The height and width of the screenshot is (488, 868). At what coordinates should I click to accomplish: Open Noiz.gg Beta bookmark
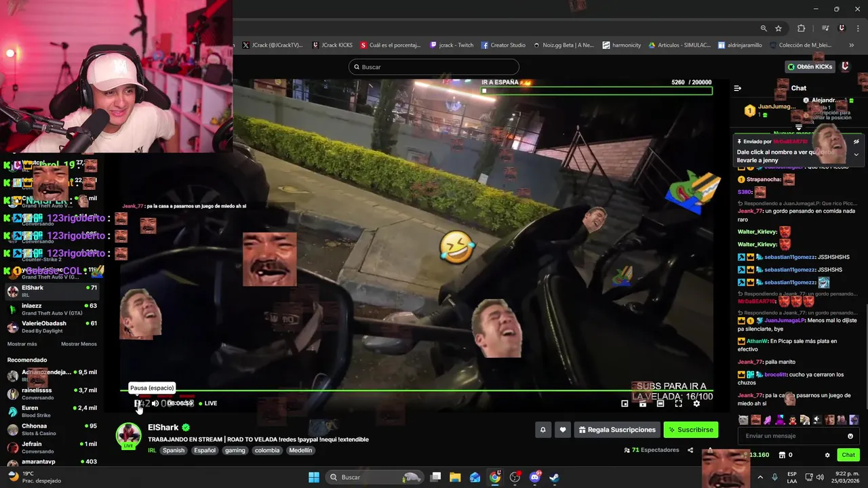[x=564, y=45]
